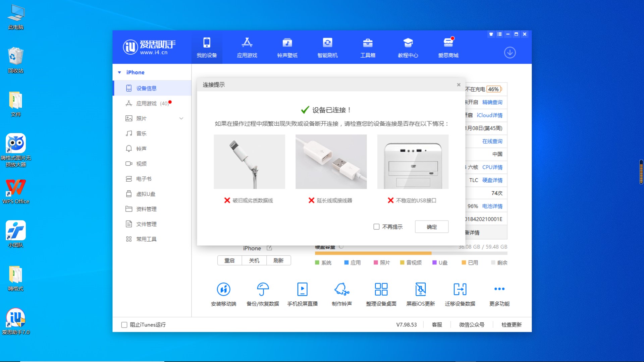Open 制作铃声 bell icon
This screenshot has width=644, height=362.
[341, 289]
